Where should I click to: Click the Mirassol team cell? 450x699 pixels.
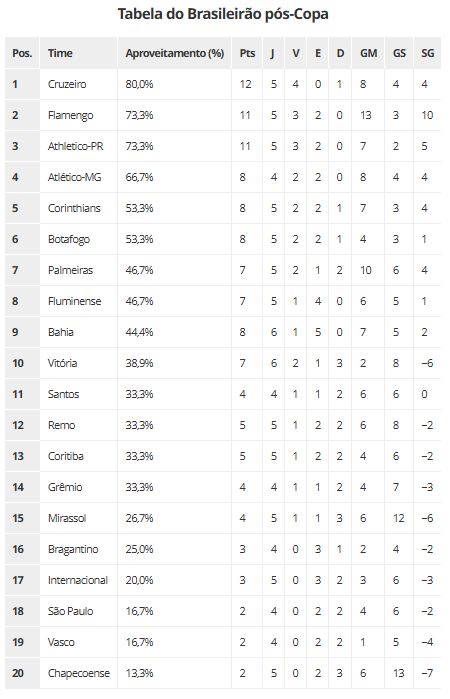(x=78, y=518)
